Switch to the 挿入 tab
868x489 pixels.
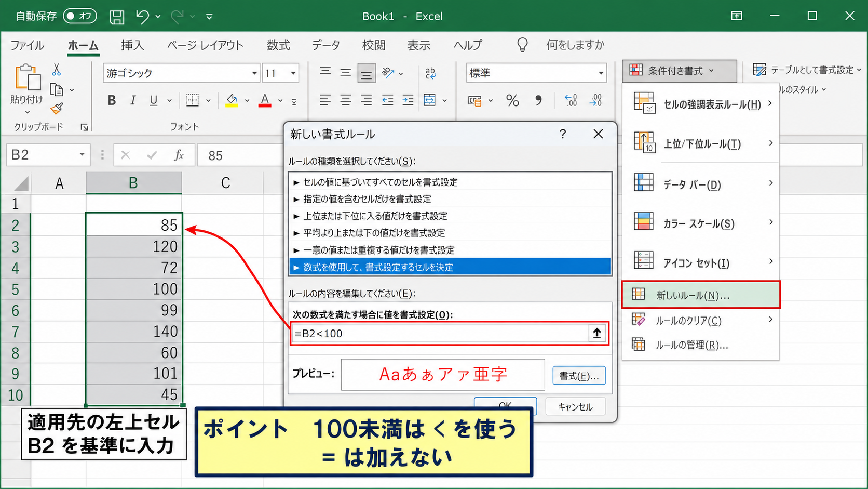point(132,46)
